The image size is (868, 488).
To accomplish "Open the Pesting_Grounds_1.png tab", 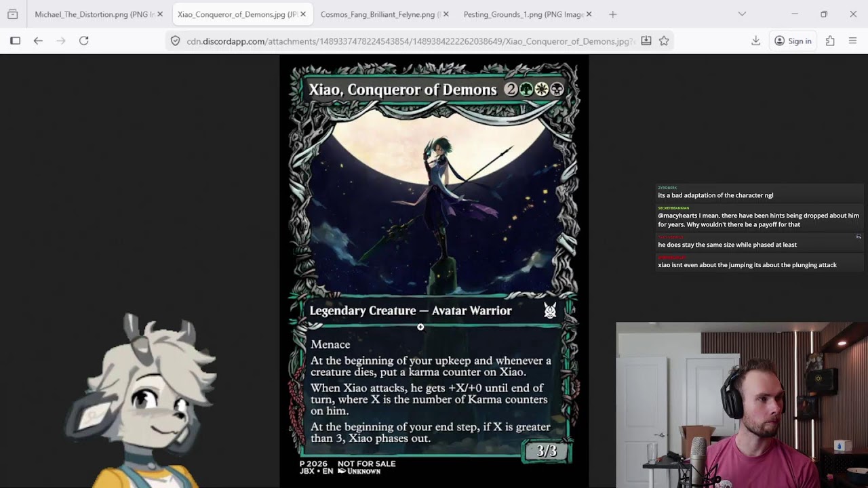I will [528, 14].
